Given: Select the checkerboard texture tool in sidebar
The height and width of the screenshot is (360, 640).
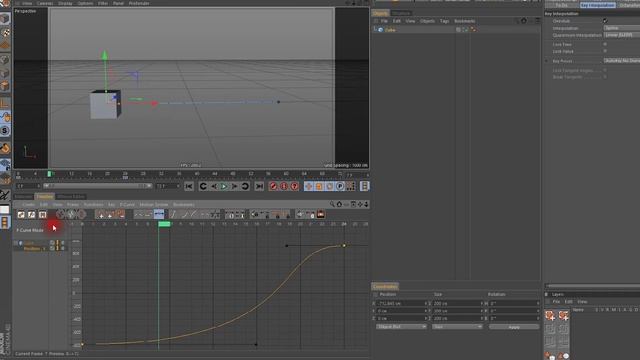Looking at the screenshot, I should tap(5, 32).
